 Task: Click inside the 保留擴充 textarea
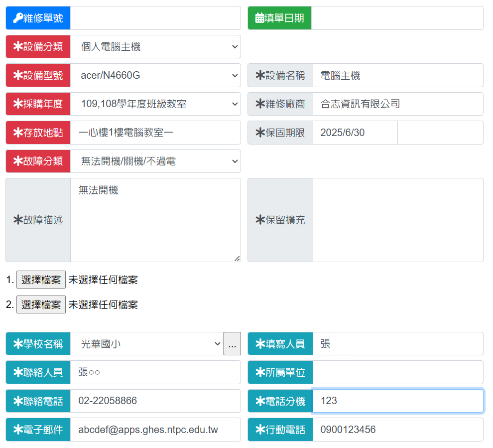[398, 219]
